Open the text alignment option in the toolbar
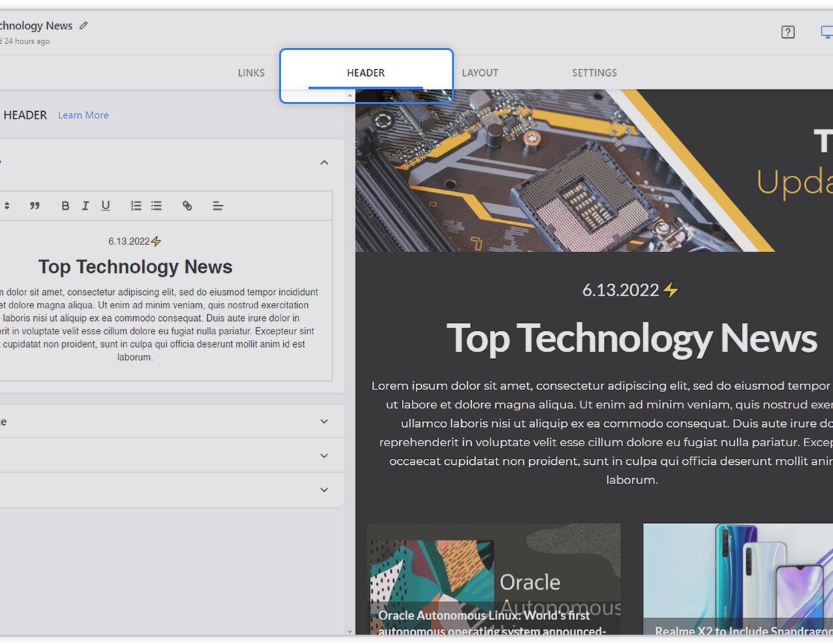Image resolution: width=833 pixels, height=644 pixels. [x=218, y=206]
